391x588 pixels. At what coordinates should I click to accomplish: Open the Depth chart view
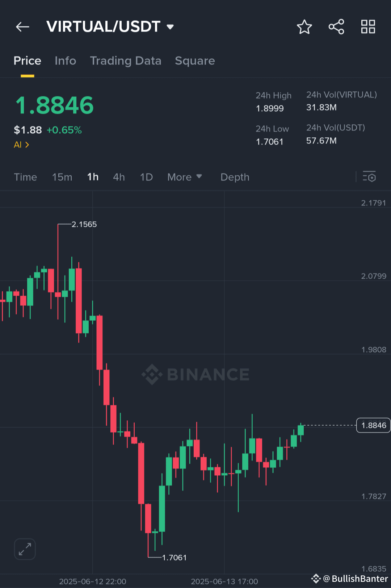point(235,177)
